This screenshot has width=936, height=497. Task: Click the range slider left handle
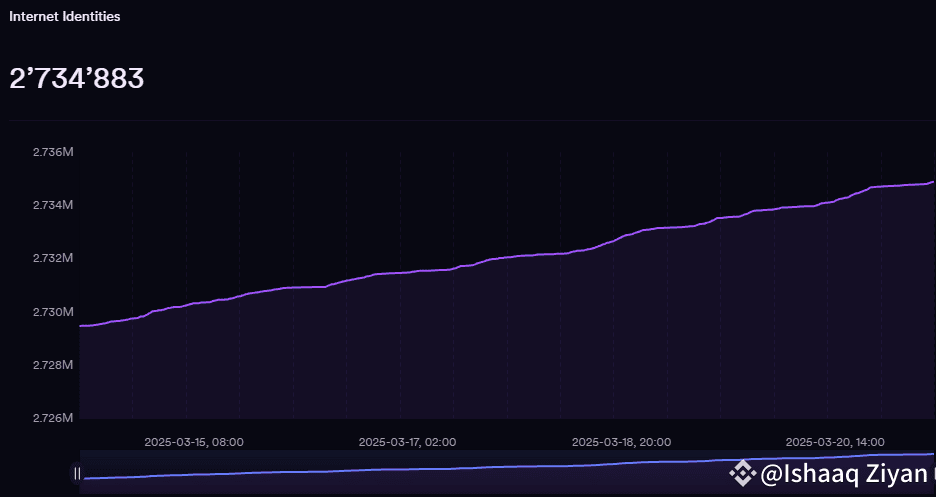click(x=77, y=474)
